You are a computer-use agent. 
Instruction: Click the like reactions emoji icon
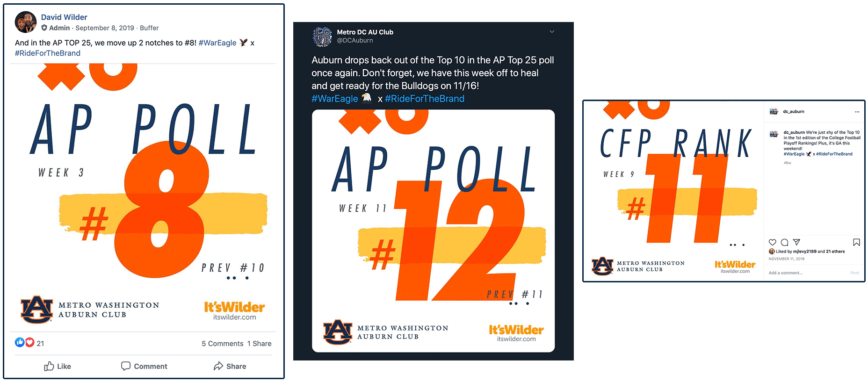click(x=20, y=342)
